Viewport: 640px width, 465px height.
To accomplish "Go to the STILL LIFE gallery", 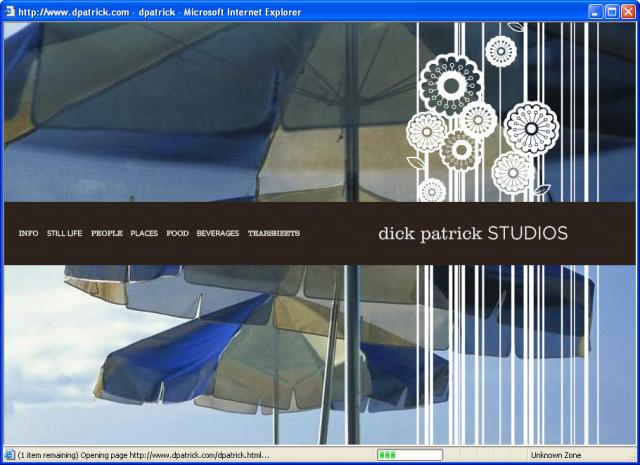I will [64, 234].
